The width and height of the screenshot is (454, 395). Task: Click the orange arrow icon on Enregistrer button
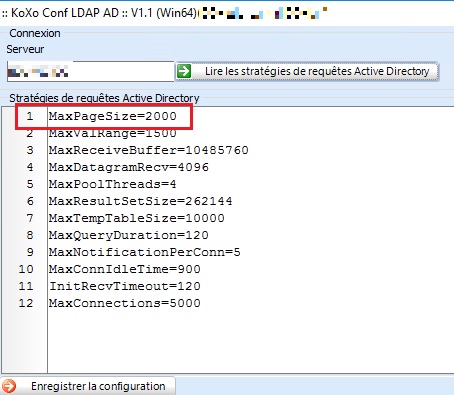[8, 386]
